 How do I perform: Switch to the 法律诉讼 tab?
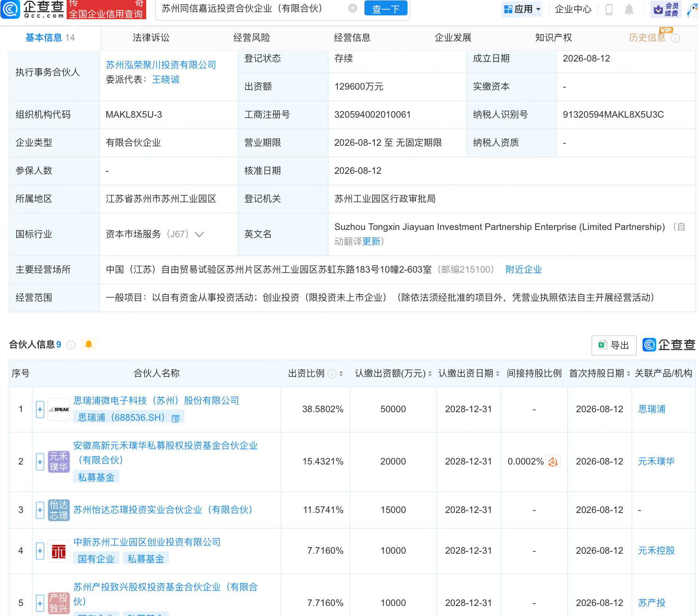[151, 38]
